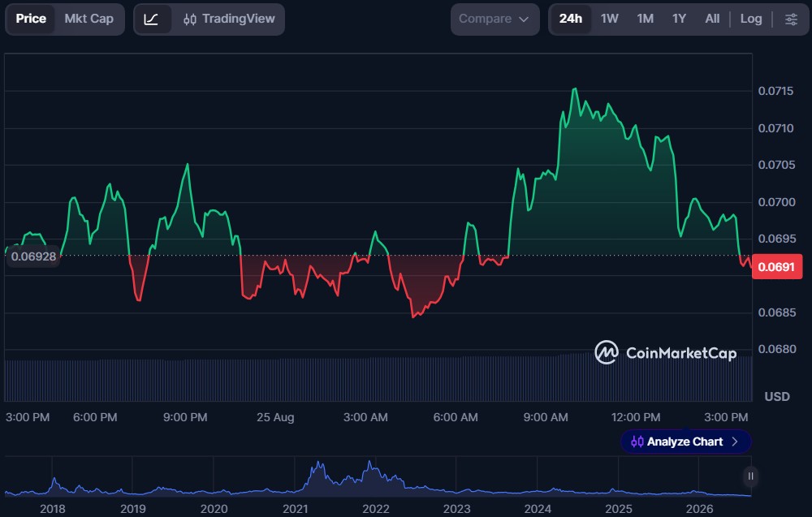Image resolution: width=812 pixels, height=517 pixels.
Task: Select the Mkt Cap tab
Action: 89,19
